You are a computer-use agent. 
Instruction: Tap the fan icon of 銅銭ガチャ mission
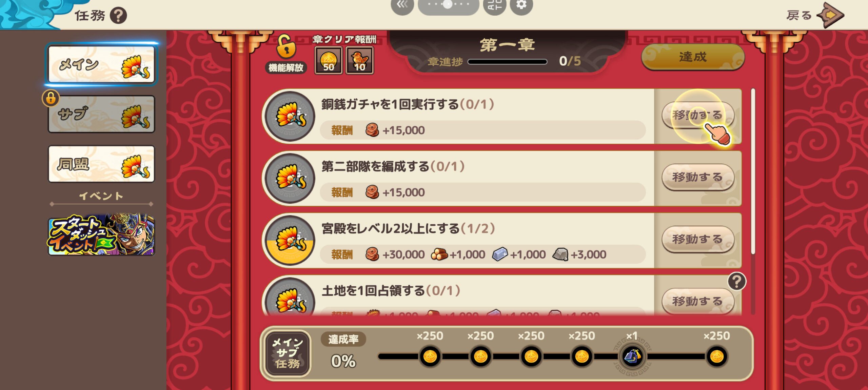point(290,116)
